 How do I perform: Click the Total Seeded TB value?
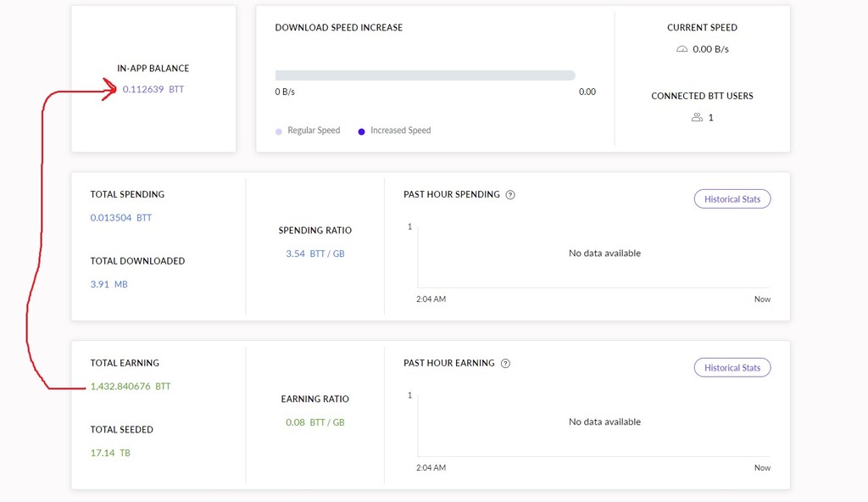[x=110, y=453]
